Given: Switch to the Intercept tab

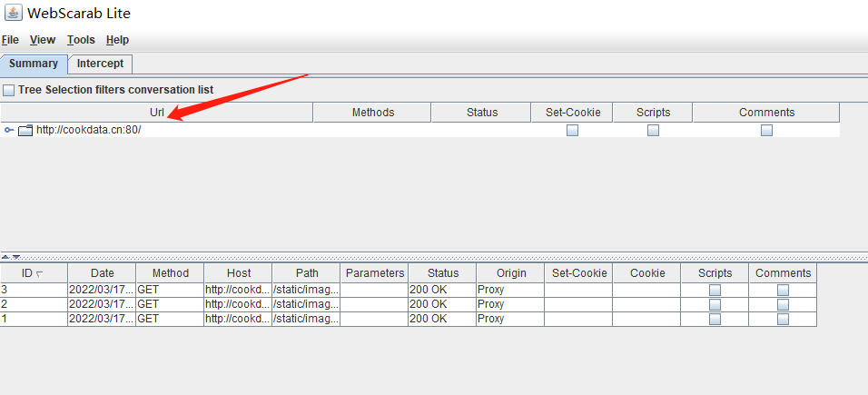Looking at the screenshot, I should (x=100, y=64).
